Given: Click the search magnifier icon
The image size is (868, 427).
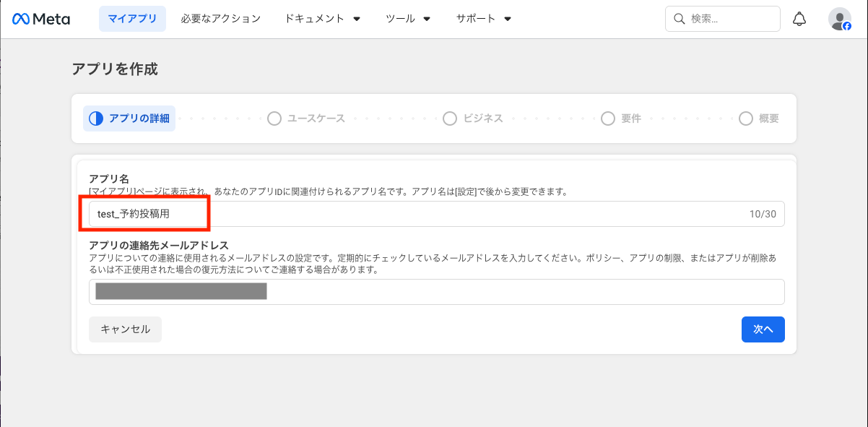Looking at the screenshot, I should tap(679, 19).
